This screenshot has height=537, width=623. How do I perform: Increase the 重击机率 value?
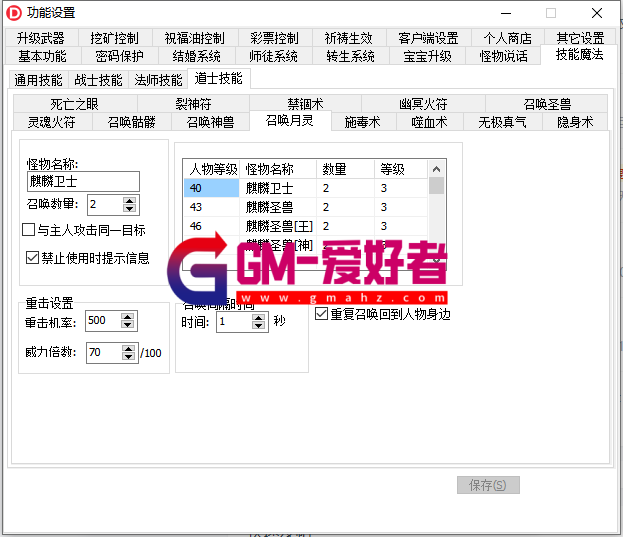(x=127, y=316)
